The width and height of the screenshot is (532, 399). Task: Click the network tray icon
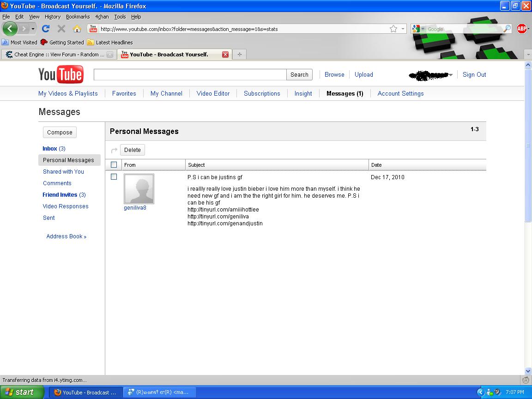point(490,392)
